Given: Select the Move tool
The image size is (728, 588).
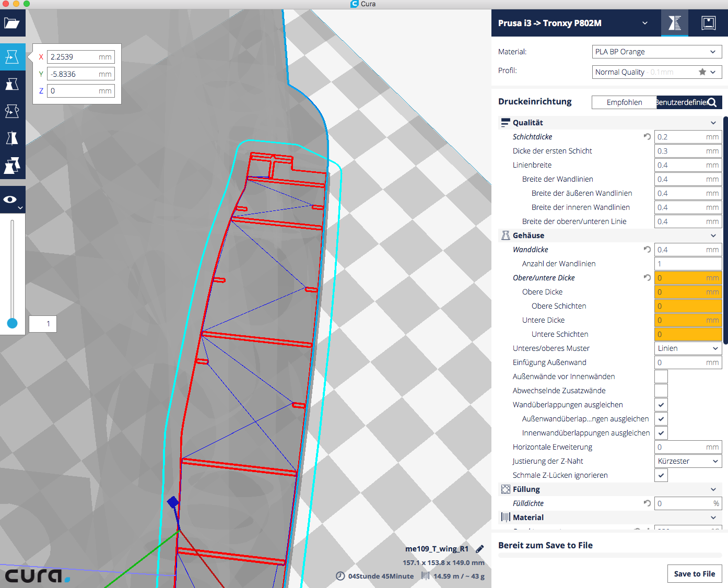Looking at the screenshot, I should tap(12, 57).
